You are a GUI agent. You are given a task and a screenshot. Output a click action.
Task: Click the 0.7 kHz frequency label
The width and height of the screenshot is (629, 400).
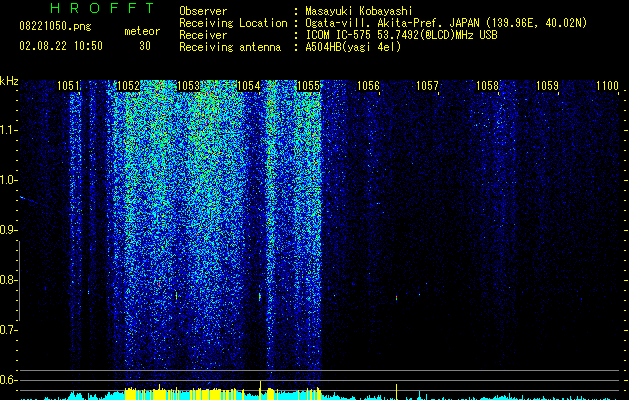8,330
